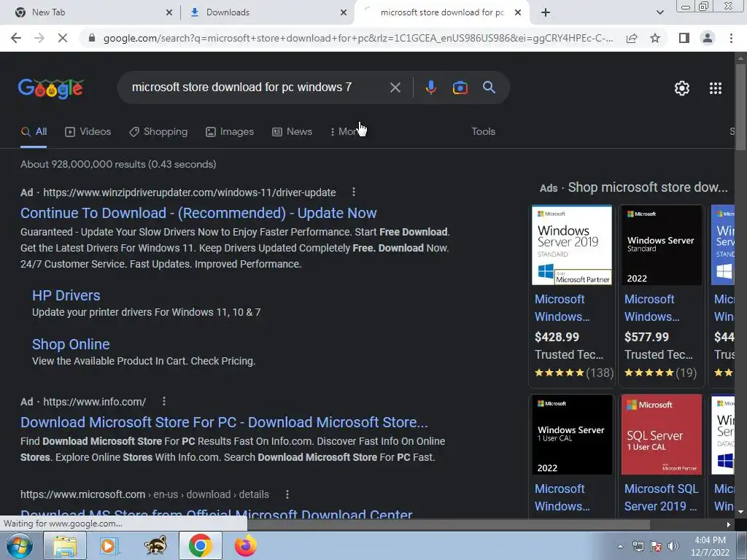747x560 pixels.
Task: Open Chrome profile avatar menu
Action: [x=708, y=38]
